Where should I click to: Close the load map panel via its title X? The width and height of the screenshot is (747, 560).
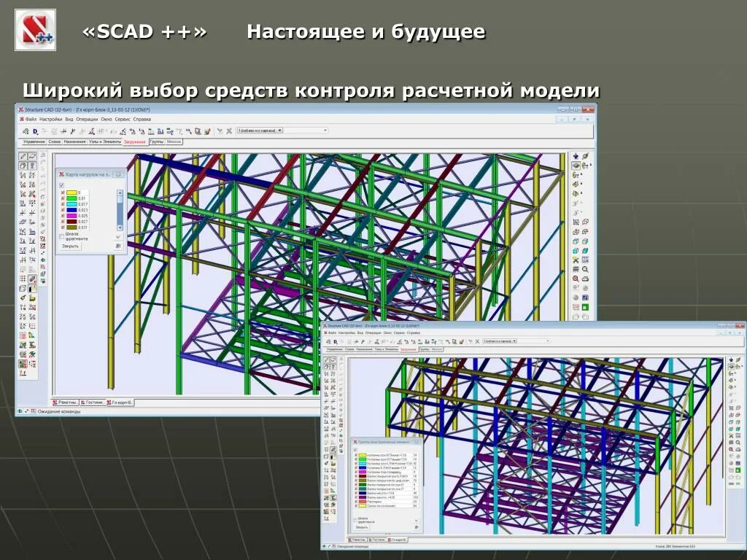click(118, 174)
